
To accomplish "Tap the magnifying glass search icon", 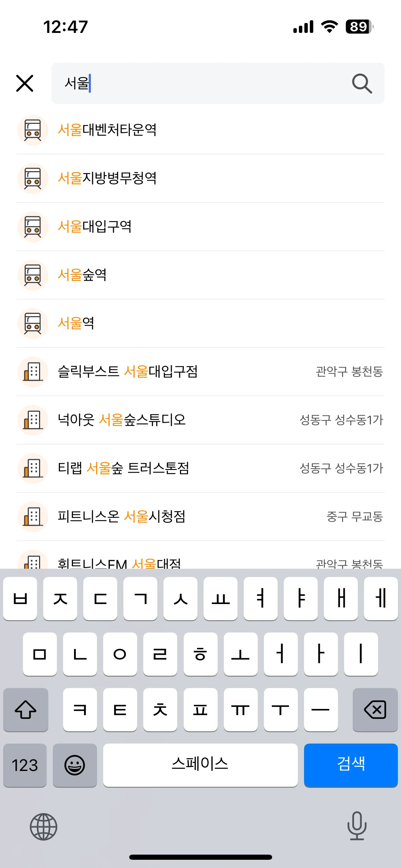I will 362,83.
